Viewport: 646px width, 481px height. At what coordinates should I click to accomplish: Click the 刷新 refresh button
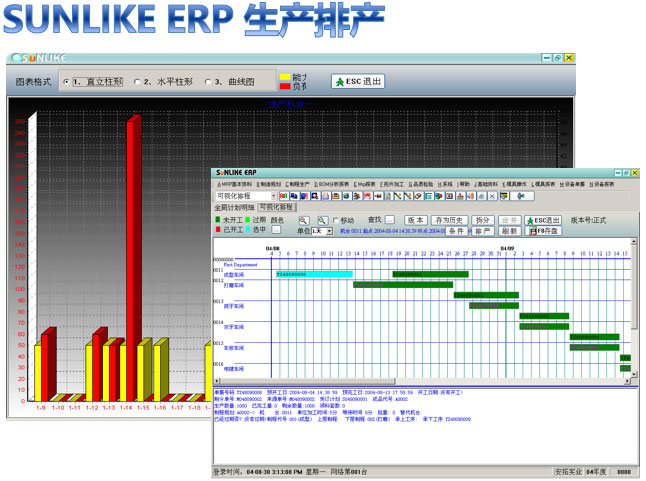[510, 230]
